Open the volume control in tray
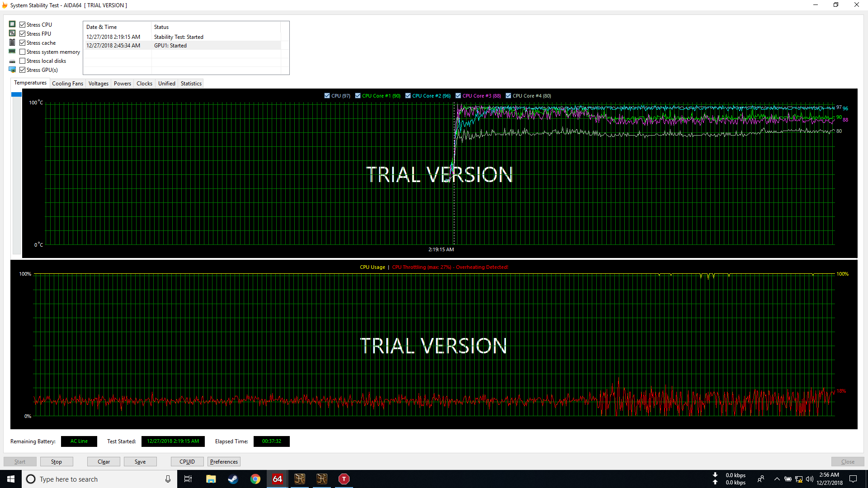 click(x=810, y=479)
